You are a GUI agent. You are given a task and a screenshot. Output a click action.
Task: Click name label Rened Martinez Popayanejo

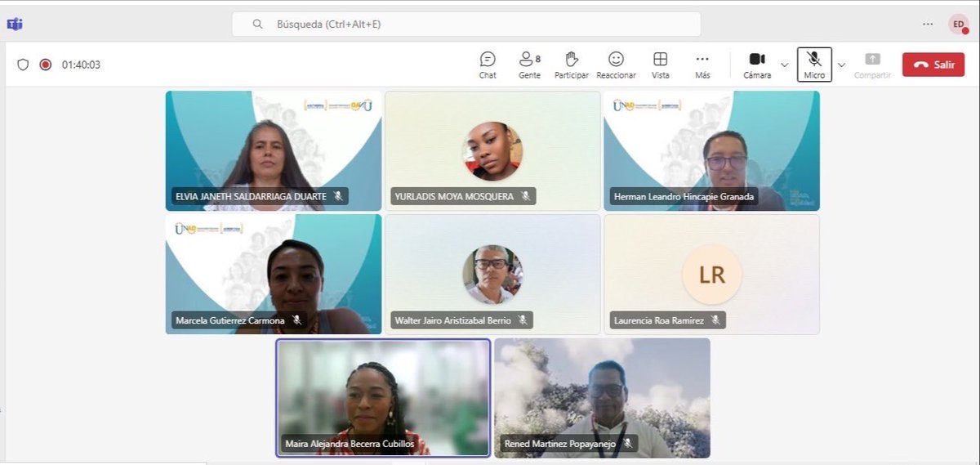coord(560,444)
